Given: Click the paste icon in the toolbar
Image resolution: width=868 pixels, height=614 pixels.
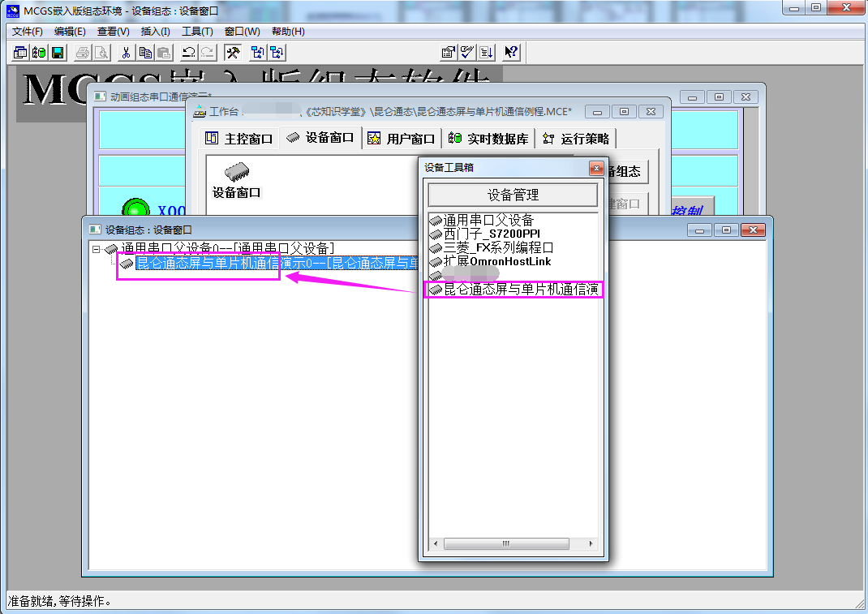Looking at the screenshot, I should pos(165,53).
